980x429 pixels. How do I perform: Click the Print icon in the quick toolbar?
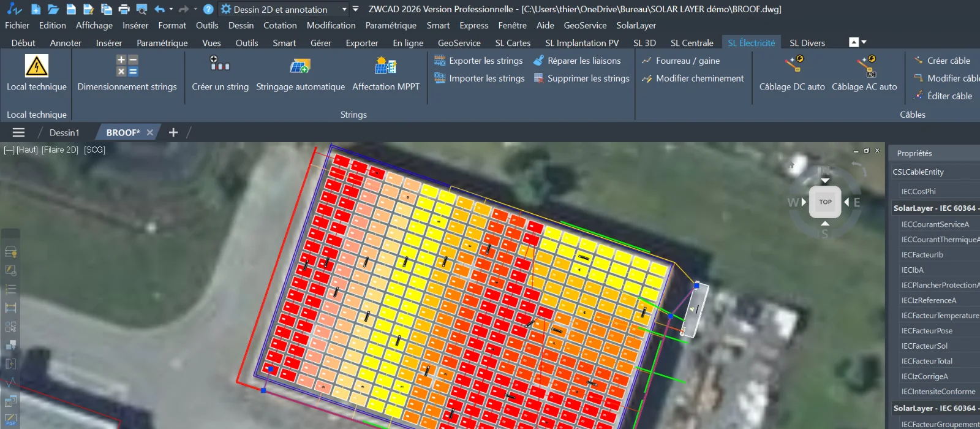pyautogui.click(x=124, y=9)
